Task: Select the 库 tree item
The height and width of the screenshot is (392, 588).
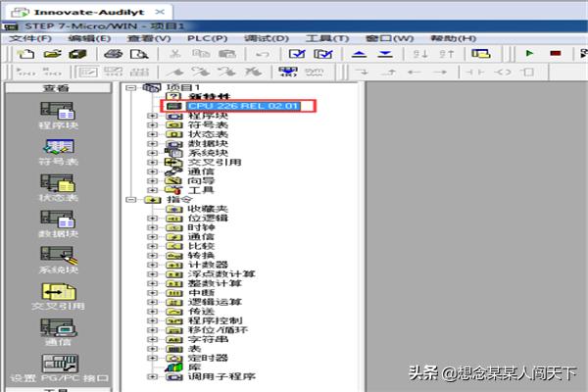Action: 194,367
